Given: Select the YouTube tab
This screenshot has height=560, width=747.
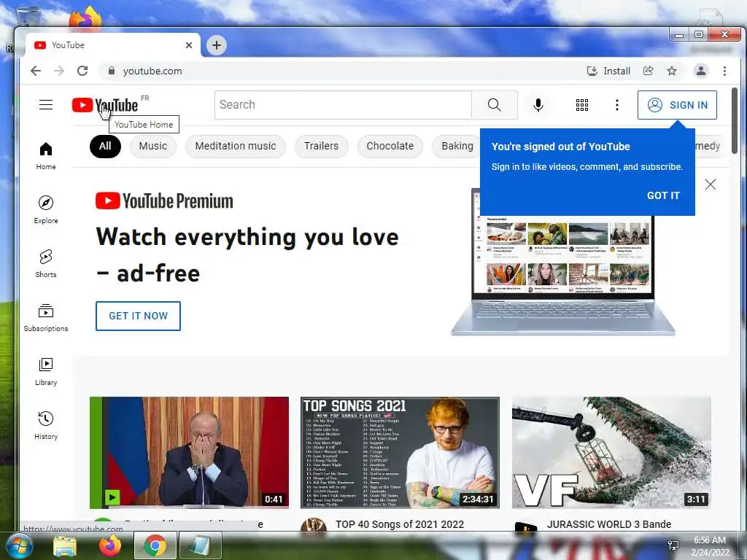Looking at the screenshot, I should 113,45.
